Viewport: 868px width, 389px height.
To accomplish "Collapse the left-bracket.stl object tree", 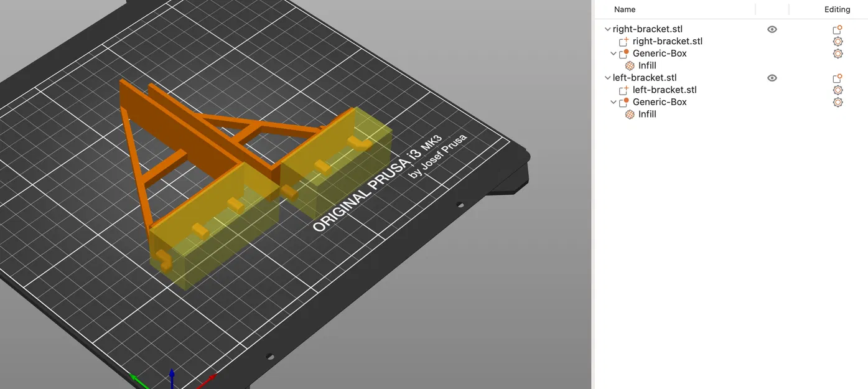I will (x=608, y=78).
